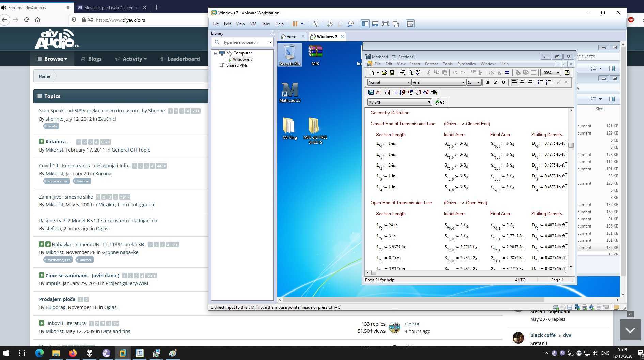644x360 pixels.
Task: Open the Vector and Matrix palette
Action: coord(387,92)
